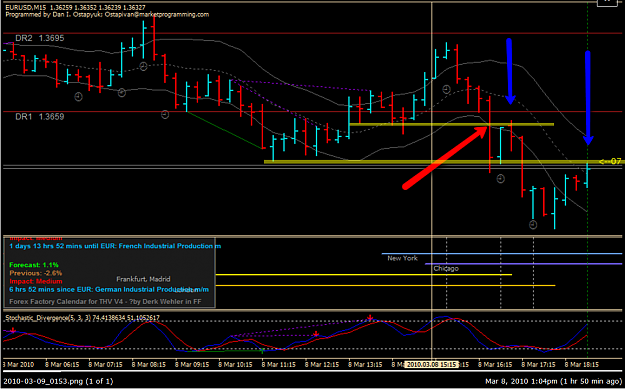Click the Mar 8, 2010 1:04pm timestamp text

click(x=553, y=381)
